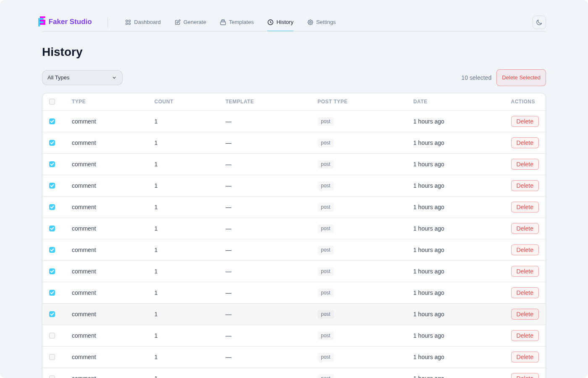
Task: Click the DATE column header
Action: click(x=420, y=102)
